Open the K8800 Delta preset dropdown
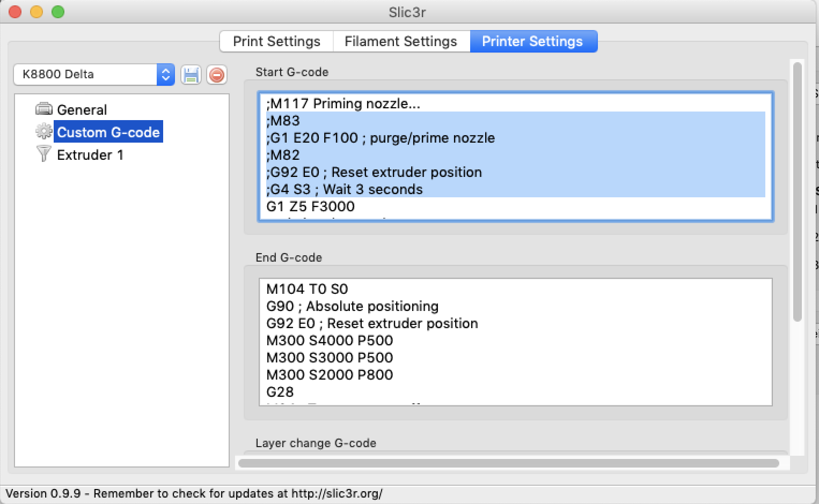This screenshot has height=504, width=819. pos(165,75)
